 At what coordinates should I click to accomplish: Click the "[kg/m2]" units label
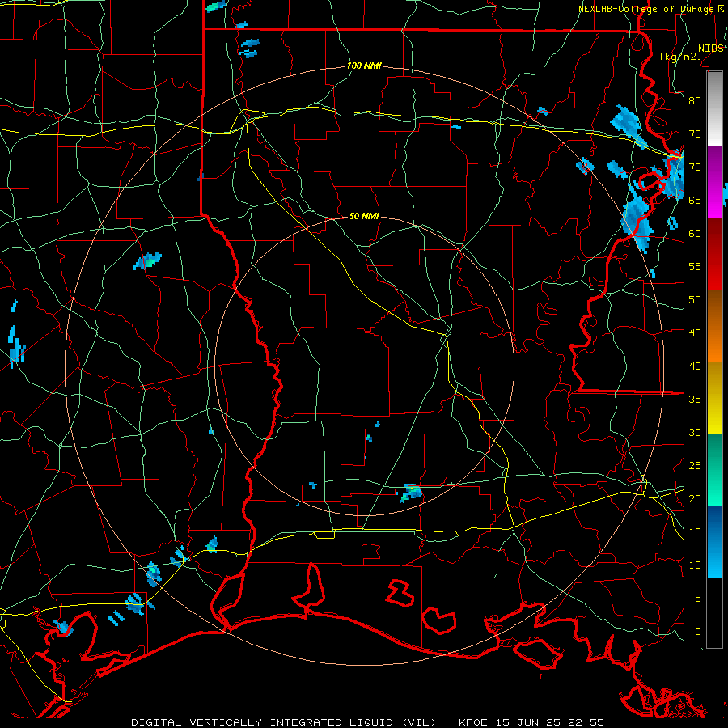point(680,57)
